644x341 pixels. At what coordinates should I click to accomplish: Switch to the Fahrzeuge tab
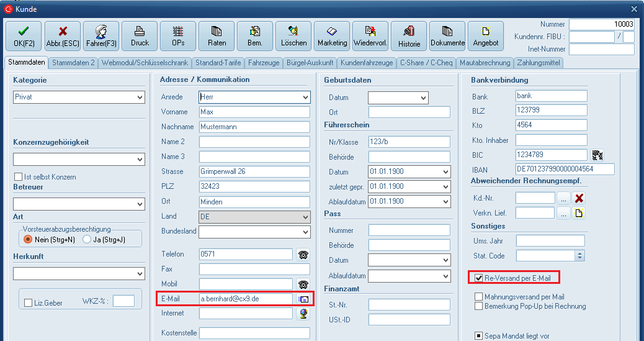264,63
